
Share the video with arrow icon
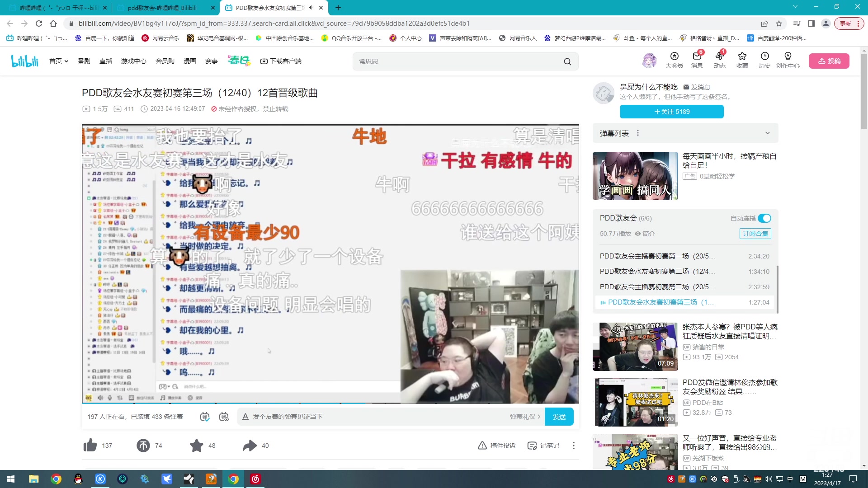coord(250,446)
